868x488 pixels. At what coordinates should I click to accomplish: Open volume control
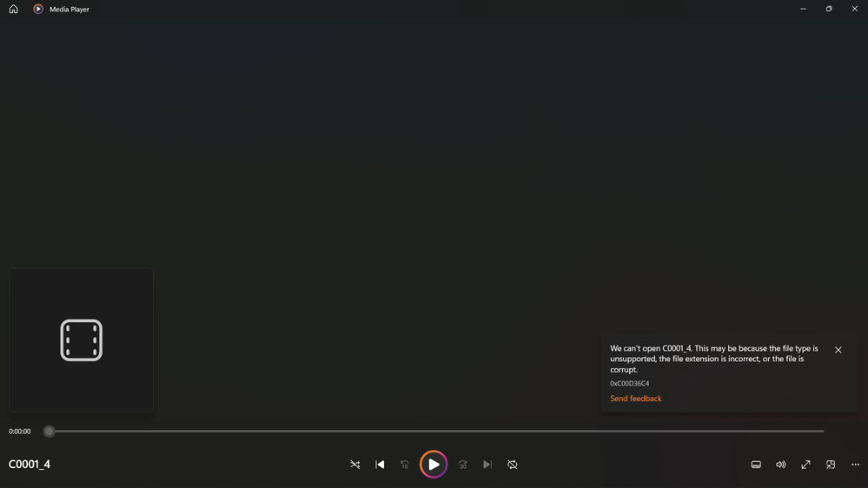tap(780, 465)
